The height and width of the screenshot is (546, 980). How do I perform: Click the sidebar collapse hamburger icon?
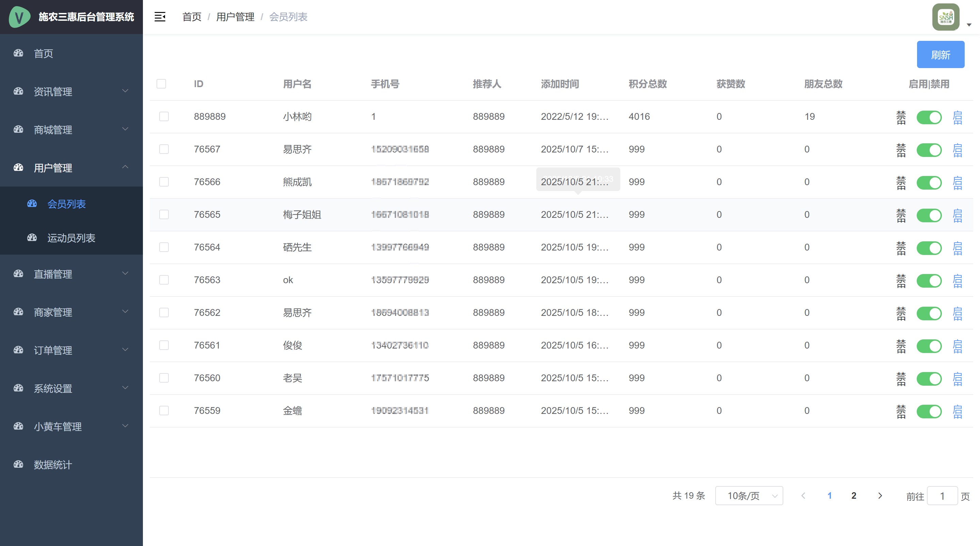(x=160, y=17)
